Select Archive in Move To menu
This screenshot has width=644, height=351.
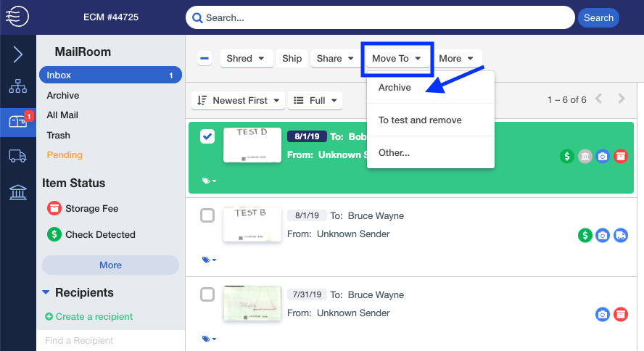pyautogui.click(x=431, y=88)
